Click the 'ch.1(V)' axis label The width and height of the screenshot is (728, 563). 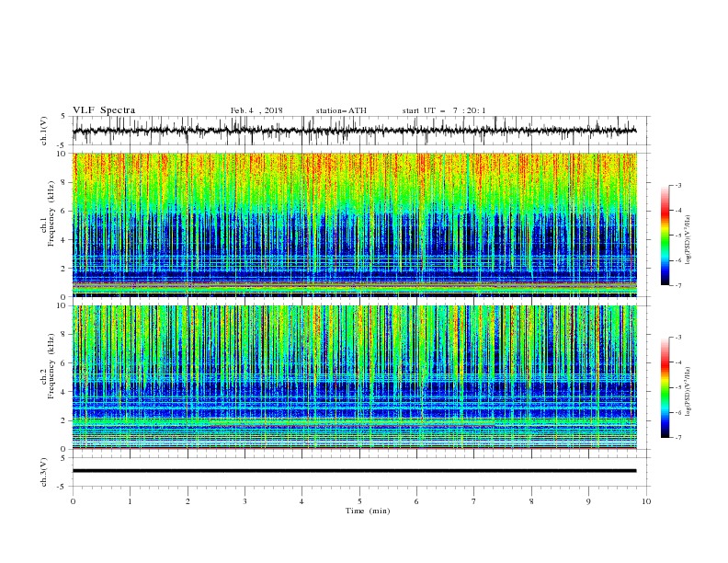43,131
